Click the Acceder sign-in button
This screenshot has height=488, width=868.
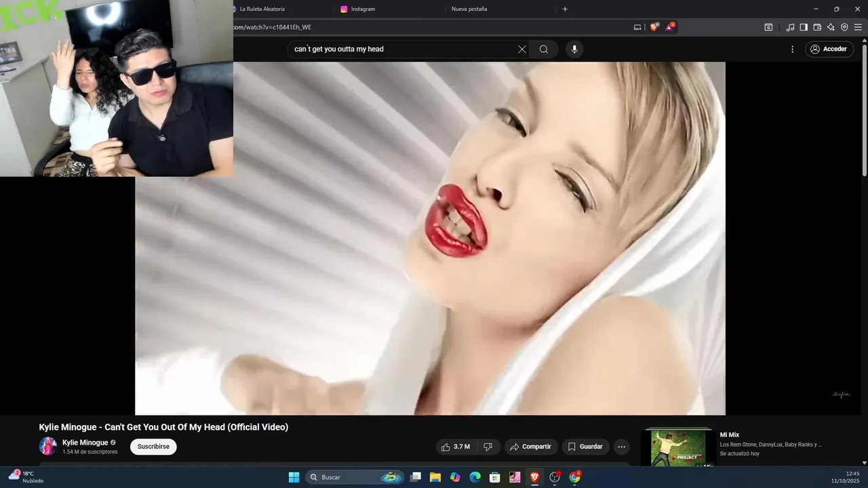829,49
